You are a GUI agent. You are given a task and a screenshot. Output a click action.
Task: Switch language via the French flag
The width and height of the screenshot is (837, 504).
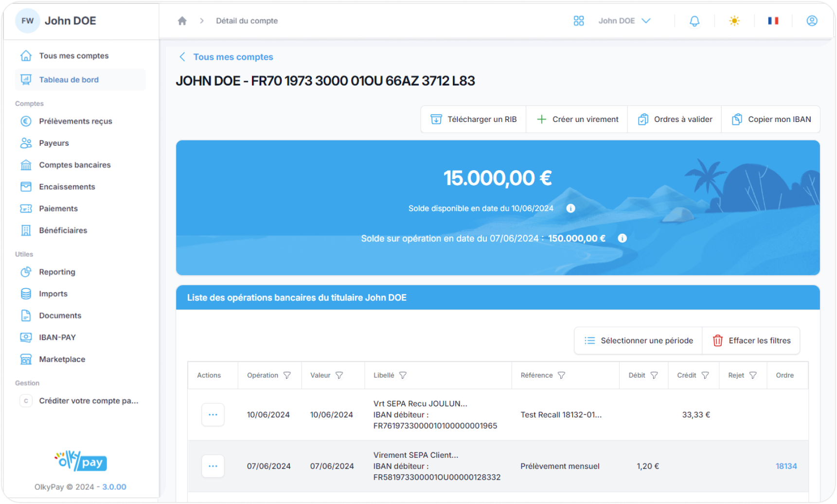pos(773,20)
